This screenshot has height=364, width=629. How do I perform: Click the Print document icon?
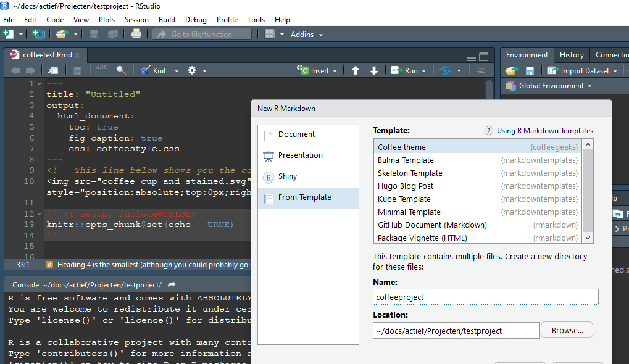(x=136, y=34)
